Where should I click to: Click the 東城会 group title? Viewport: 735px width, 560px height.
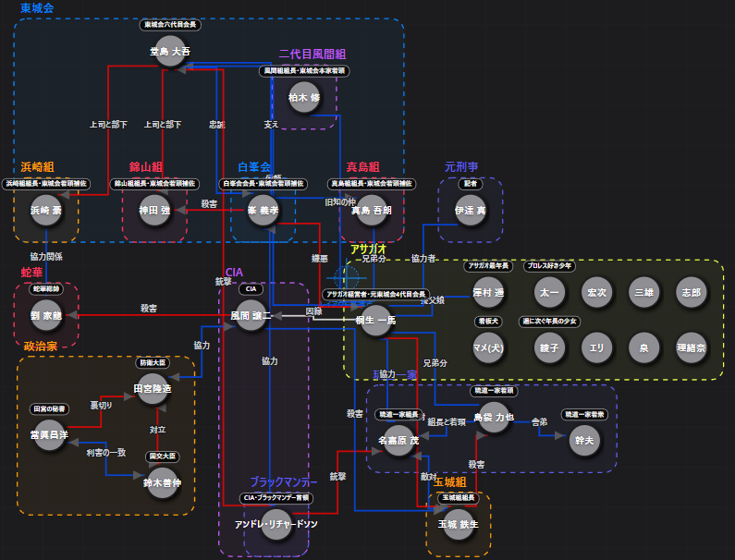pyautogui.click(x=37, y=8)
